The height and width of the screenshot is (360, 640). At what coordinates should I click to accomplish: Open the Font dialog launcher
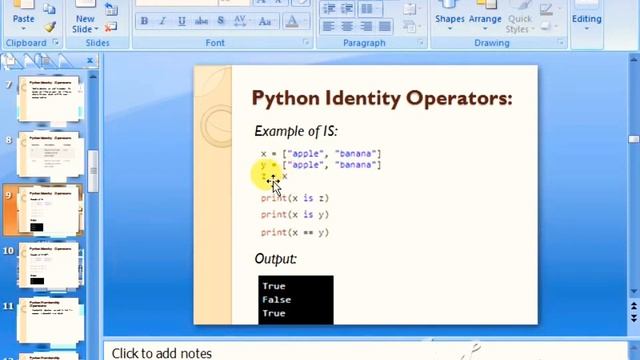pyautogui.click(x=306, y=42)
